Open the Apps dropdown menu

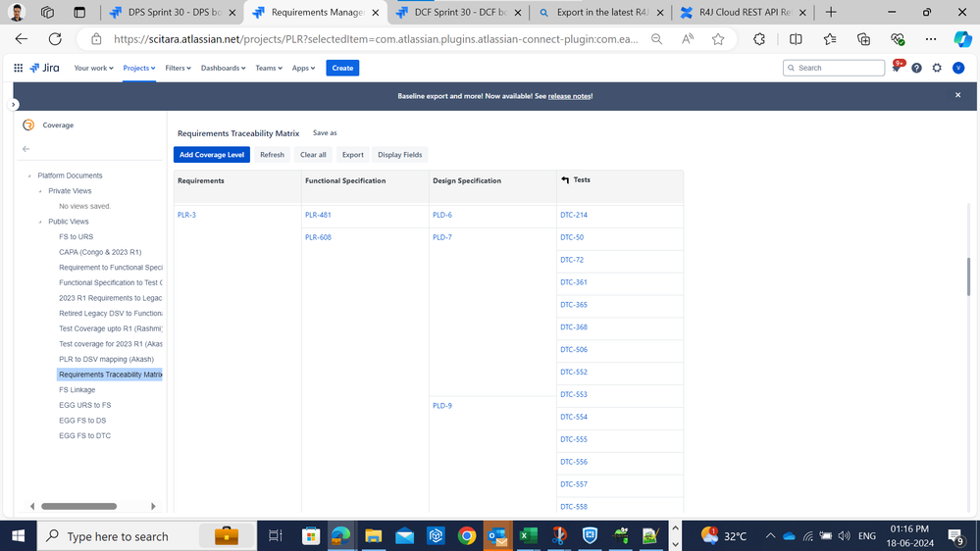point(304,68)
